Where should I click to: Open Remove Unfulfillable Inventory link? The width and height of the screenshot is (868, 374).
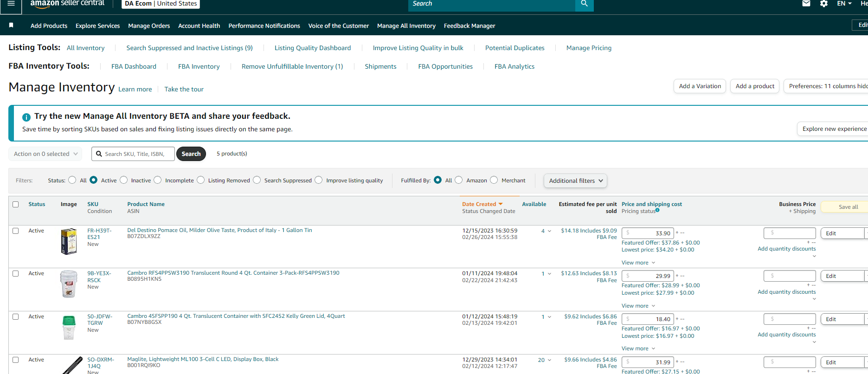coord(292,66)
